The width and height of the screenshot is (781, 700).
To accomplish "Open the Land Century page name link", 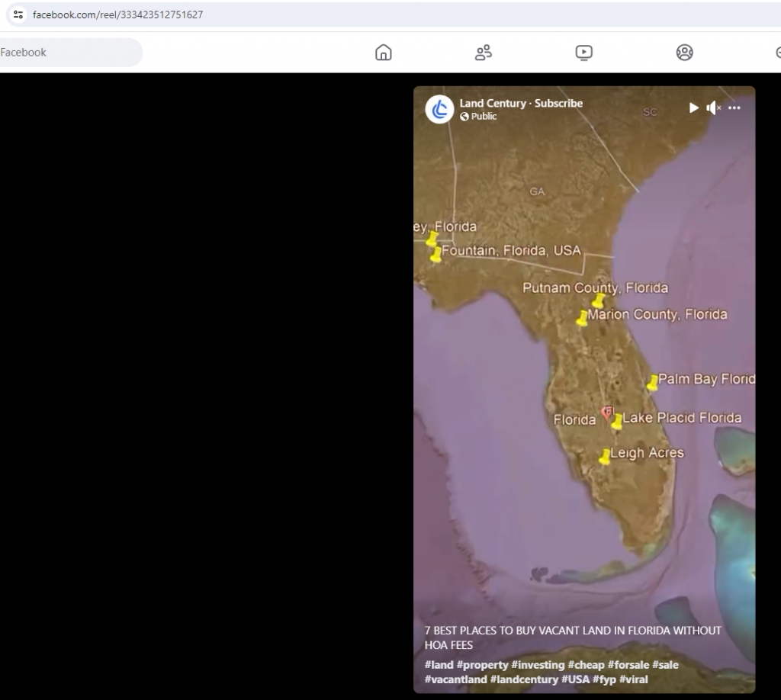I will coord(493,103).
